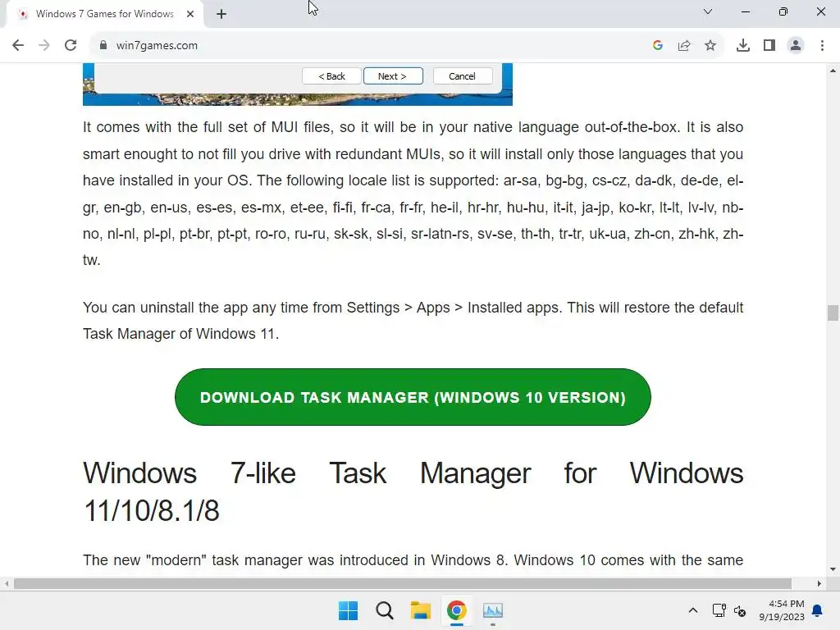Image resolution: width=840 pixels, height=630 pixels.
Task: Click the network tray icon
Action: 719,610
